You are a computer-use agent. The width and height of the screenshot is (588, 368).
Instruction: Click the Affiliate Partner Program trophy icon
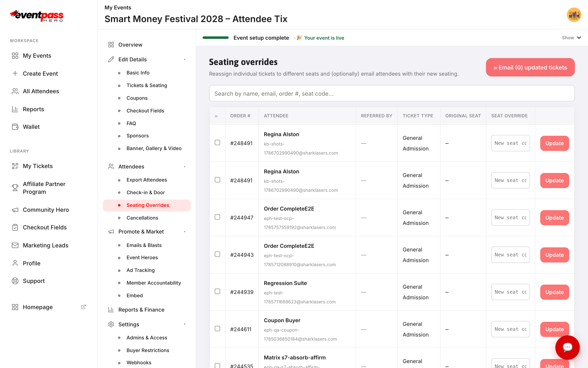[x=15, y=188]
